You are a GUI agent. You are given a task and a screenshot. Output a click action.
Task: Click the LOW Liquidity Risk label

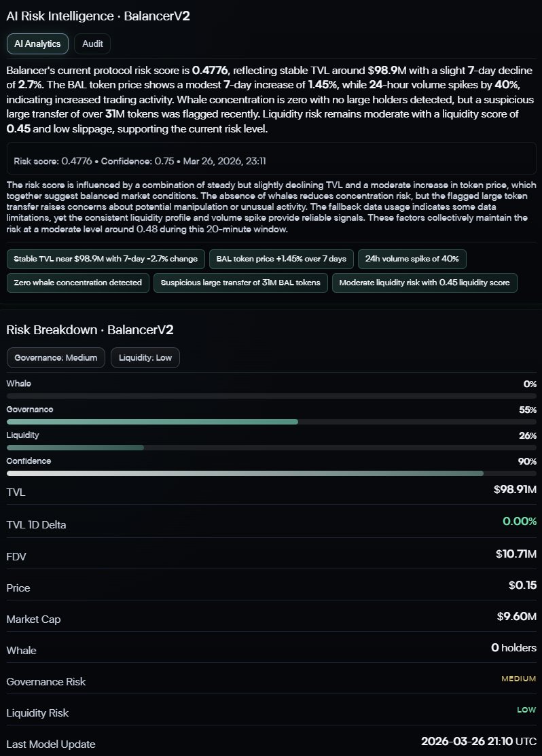(526, 710)
